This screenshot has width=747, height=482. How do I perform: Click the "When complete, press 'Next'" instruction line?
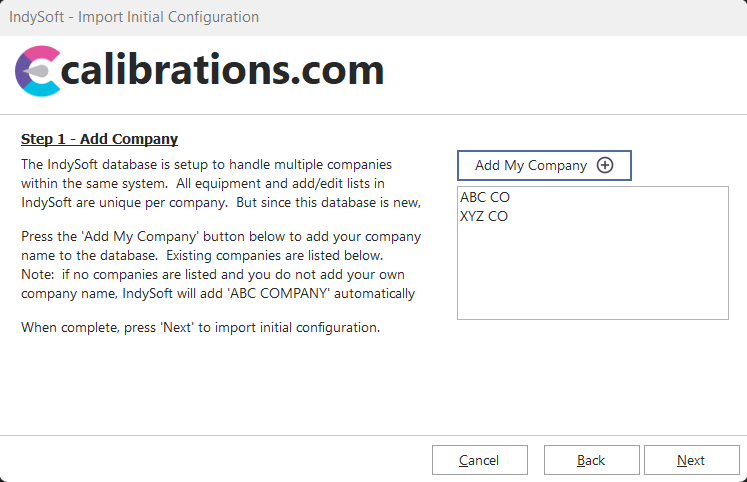(x=200, y=328)
